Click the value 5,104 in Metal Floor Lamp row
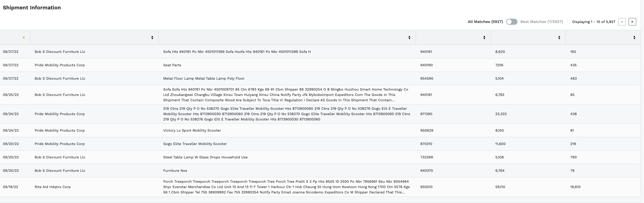644x203 pixels. [500, 79]
